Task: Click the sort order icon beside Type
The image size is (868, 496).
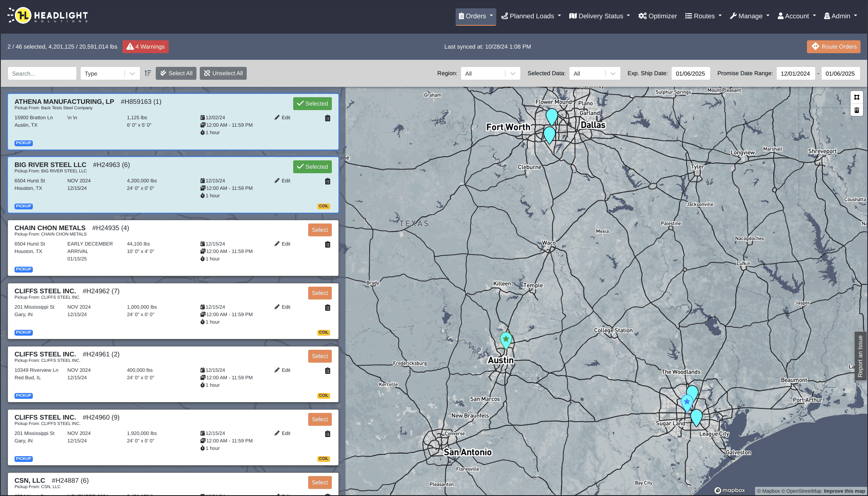Action: 147,73
